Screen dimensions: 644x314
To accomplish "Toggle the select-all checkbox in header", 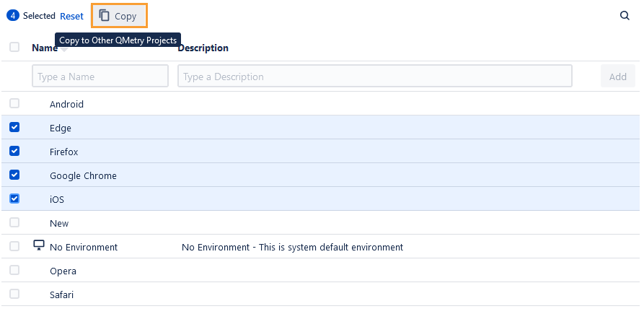I will tap(14, 48).
